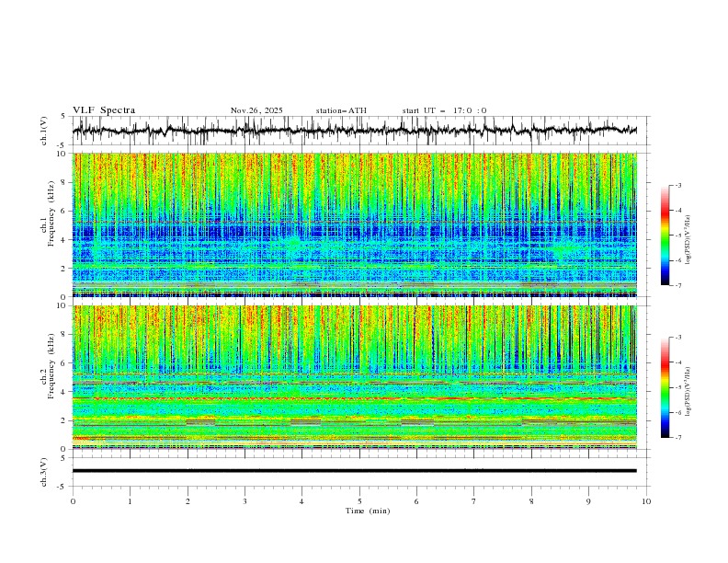Click the "4" tick on the time axis
The image size is (728, 563).
click(301, 501)
